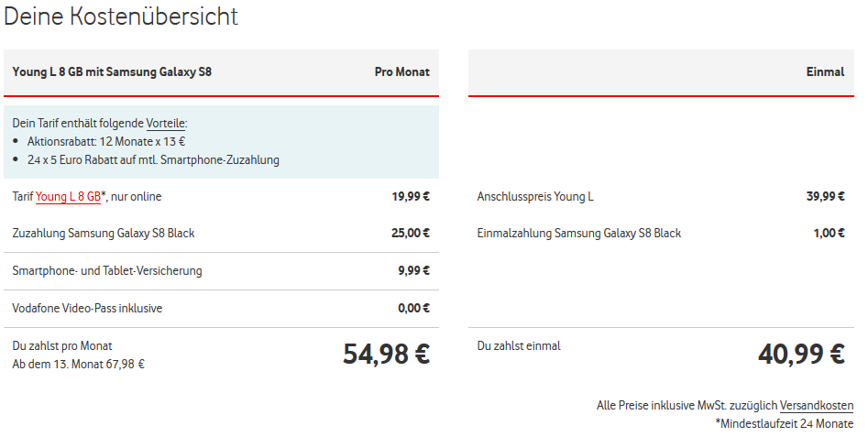Screen dimensions: 868x437
Task: Click the one-time total 40,99 €
Action: click(x=801, y=354)
